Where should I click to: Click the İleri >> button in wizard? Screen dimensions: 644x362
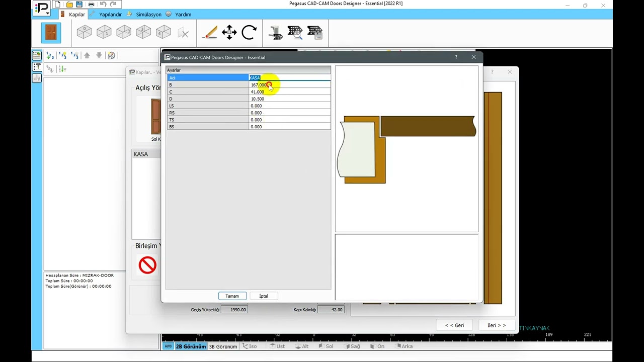click(496, 325)
